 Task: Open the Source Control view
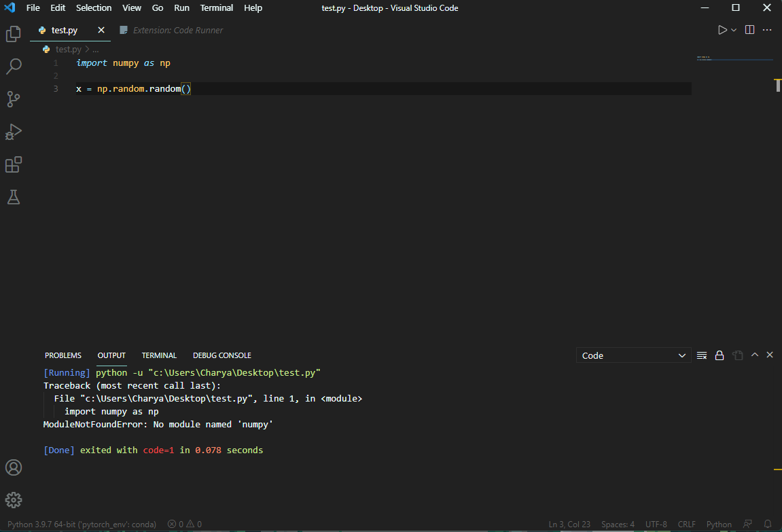click(x=14, y=99)
